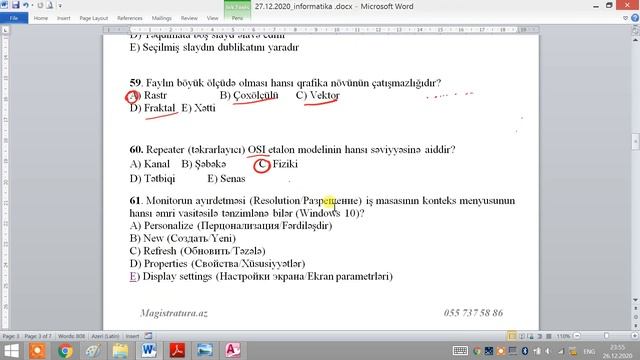This screenshot has width=640, height=360.
Task: Click the Previous Page browse button
Action: coord(635,309)
